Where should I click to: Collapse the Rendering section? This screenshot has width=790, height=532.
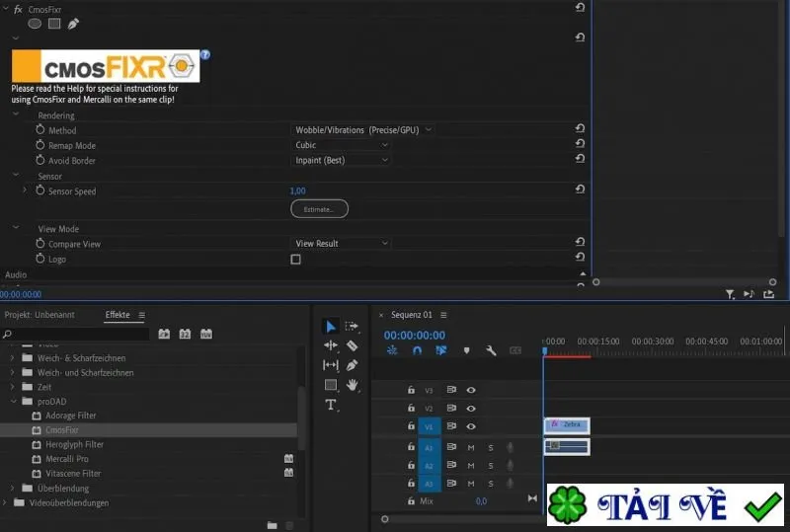(16, 114)
